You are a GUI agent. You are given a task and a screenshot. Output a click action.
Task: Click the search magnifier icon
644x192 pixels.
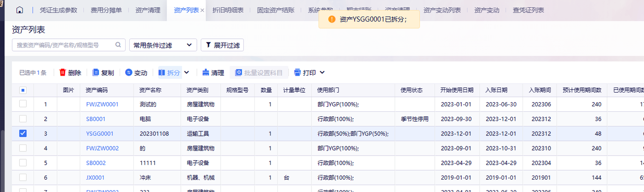click(x=118, y=45)
